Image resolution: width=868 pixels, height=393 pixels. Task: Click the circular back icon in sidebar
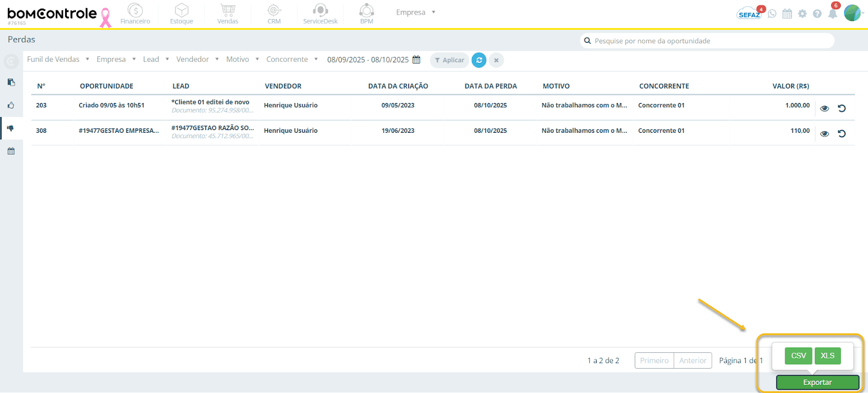tap(11, 61)
